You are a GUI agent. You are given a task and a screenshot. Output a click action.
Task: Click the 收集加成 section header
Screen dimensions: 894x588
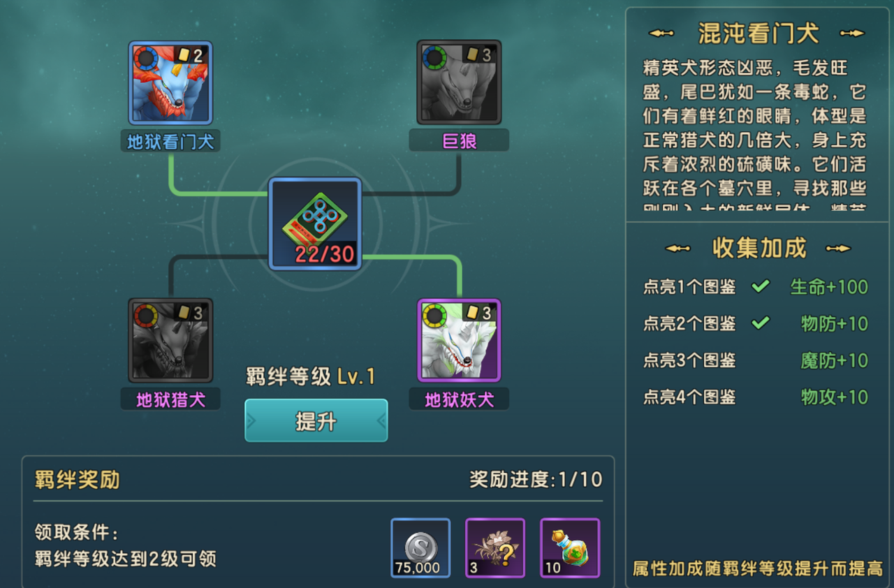pos(759,248)
